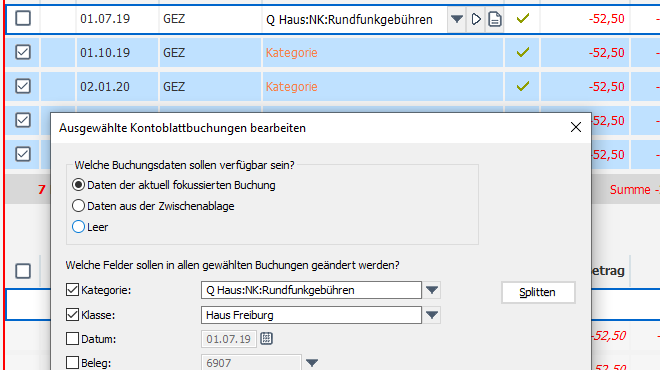Enable the Beleg field checkbox
Image resolution: width=660 pixels, height=370 pixels.
coord(72,362)
